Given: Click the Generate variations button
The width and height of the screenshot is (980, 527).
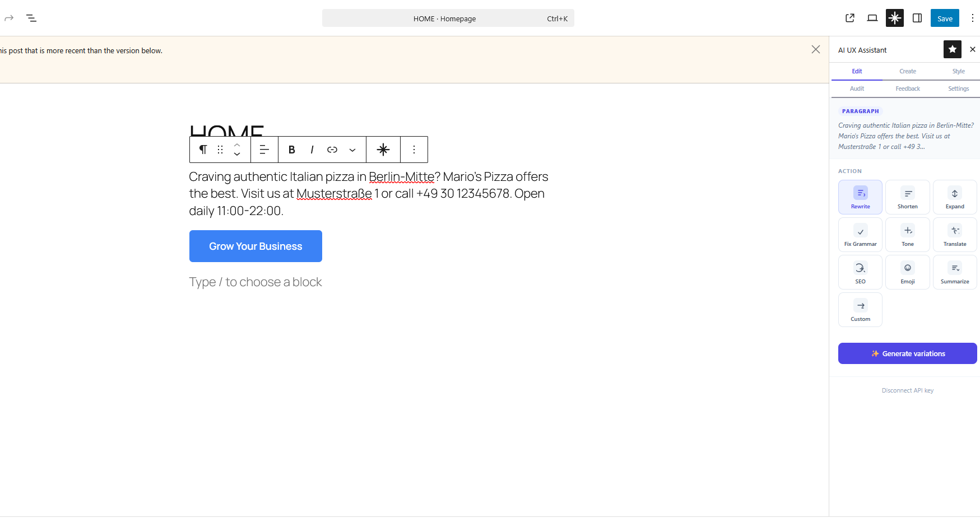Looking at the screenshot, I should pos(907,353).
